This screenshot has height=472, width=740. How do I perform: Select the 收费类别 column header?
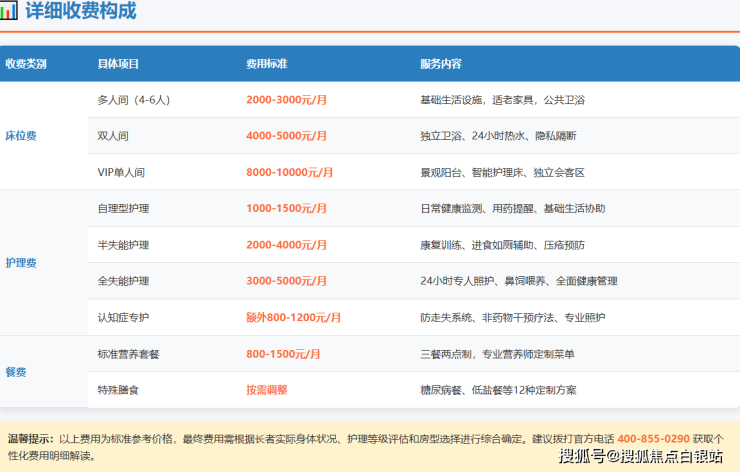pyautogui.click(x=25, y=64)
